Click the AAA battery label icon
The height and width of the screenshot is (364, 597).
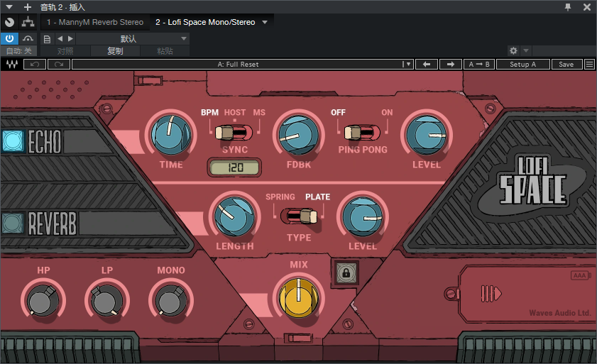point(580,275)
